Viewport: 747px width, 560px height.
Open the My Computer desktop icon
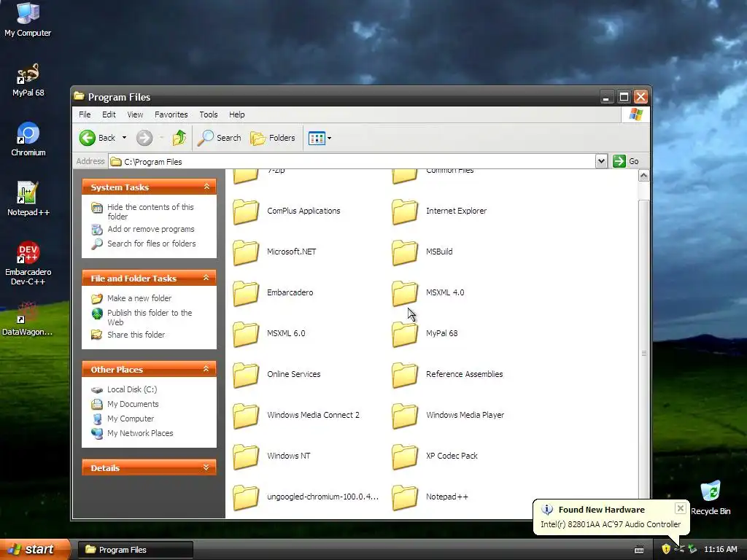coord(28,20)
